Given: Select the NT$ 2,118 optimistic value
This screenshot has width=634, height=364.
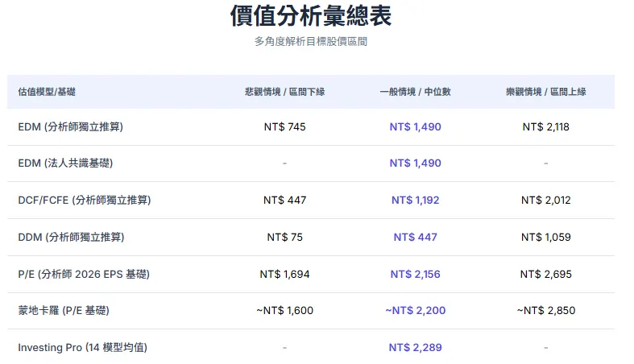Looking at the screenshot, I should click(x=545, y=126).
